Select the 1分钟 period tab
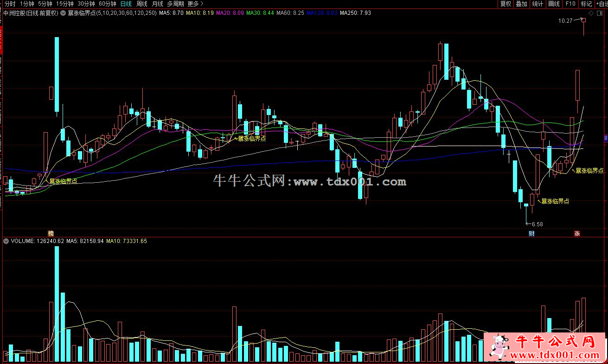The image size is (608, 364). click(27, 4)
